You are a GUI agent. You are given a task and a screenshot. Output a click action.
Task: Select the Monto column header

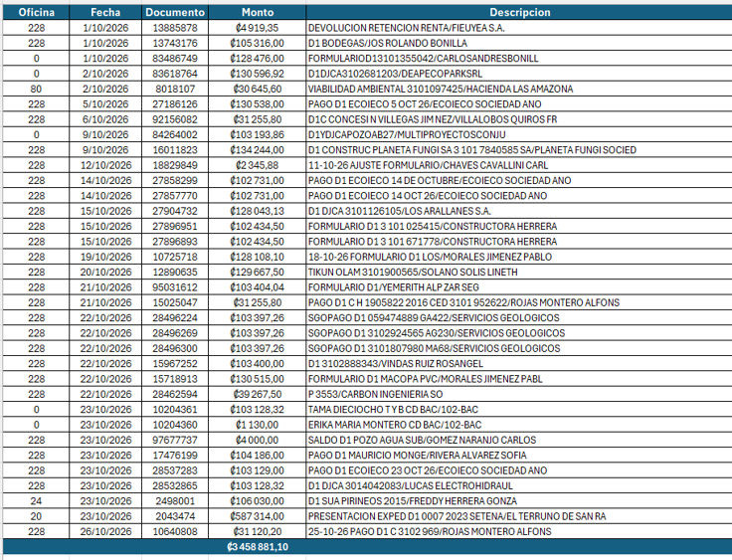click(258, 12)
